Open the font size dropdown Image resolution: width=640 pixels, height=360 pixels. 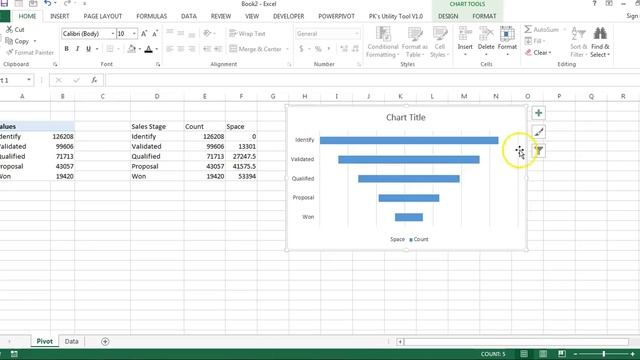pyautogui.click(x=134, y=33)
